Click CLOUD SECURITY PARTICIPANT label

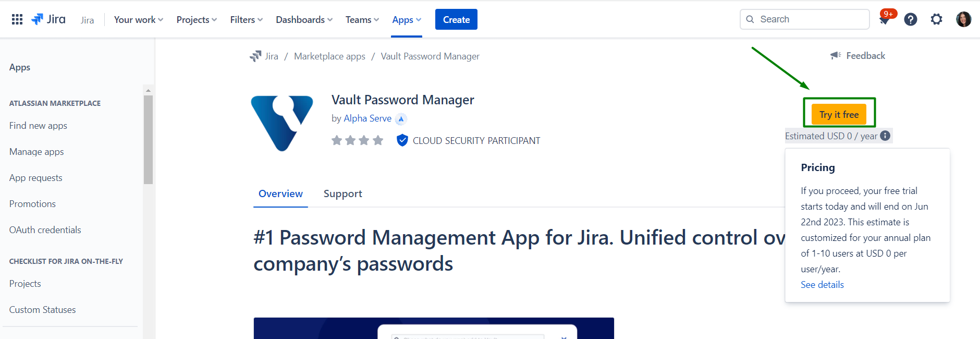(476, 140)
